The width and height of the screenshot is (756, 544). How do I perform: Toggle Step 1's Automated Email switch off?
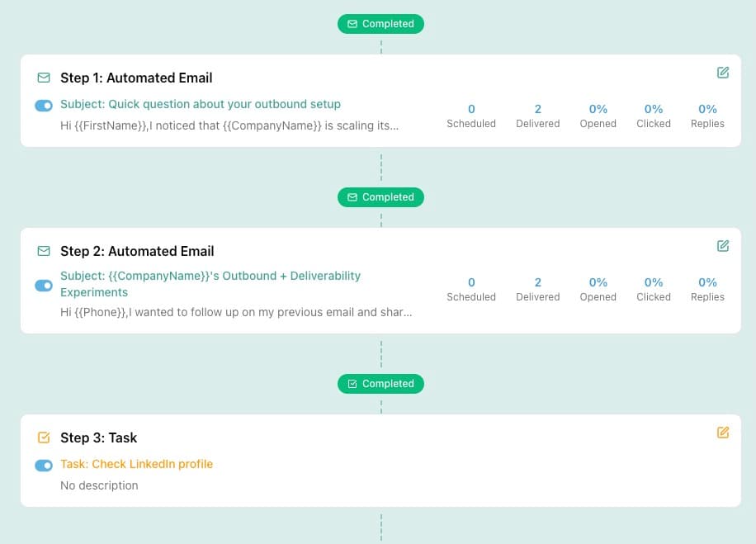[43, 106]
